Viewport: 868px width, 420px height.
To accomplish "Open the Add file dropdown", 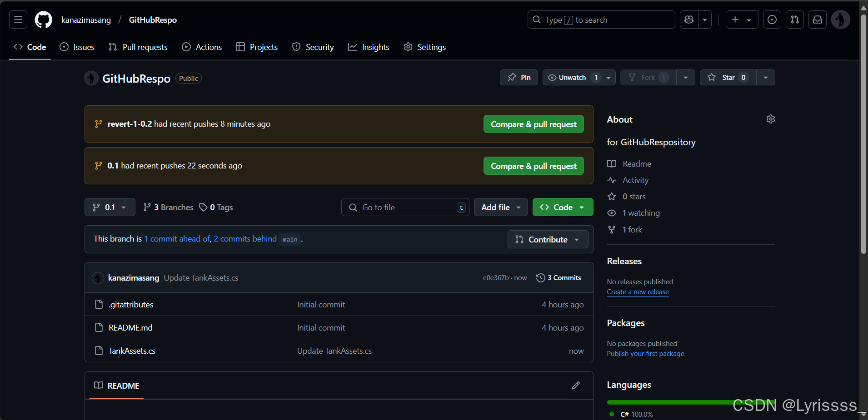I will click(x=501, y=208).
